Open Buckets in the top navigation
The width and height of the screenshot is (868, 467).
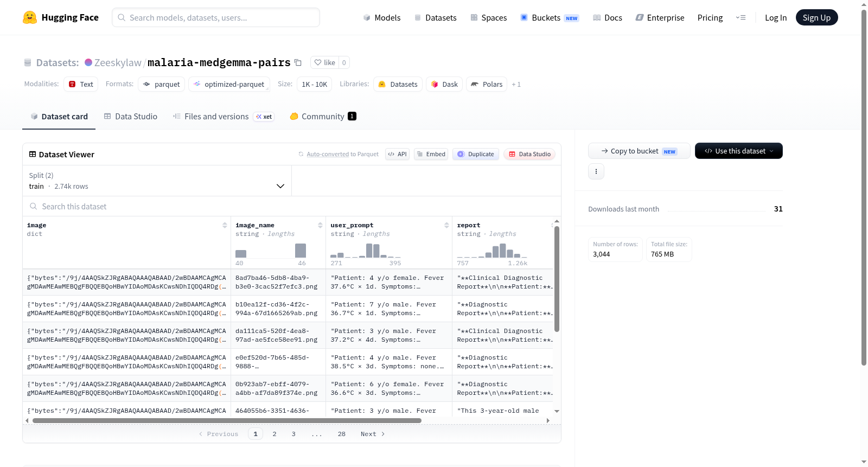(x=550, y=17)
